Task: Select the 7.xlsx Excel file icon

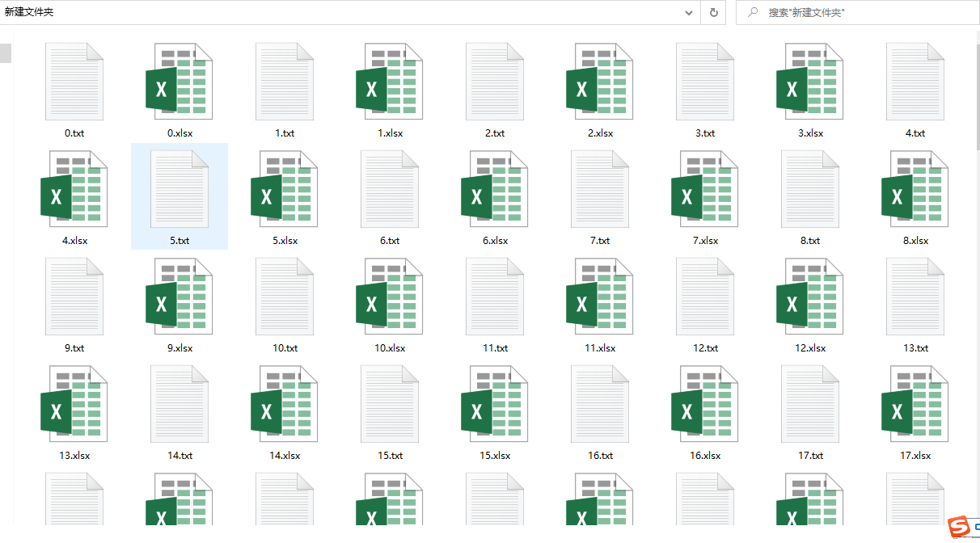Action: (x=705, y=187)
